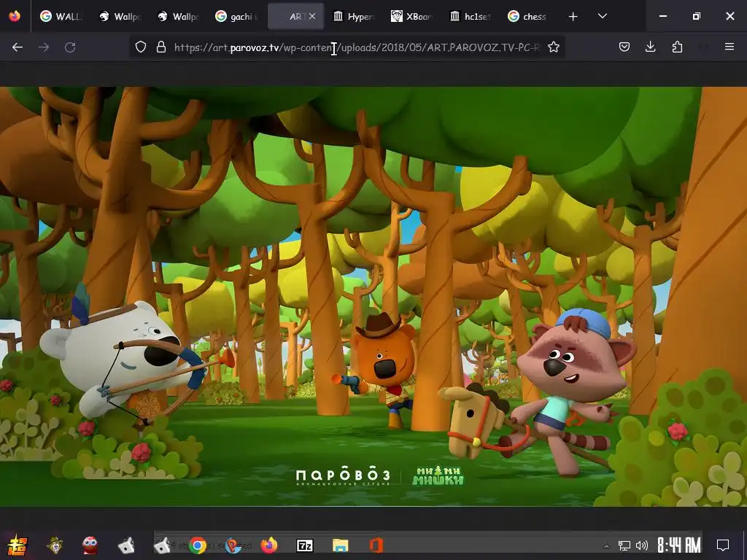Switch to the first Wallpaper tab
The width and height of the screenshot is (747, 560).
click(120, 16)
